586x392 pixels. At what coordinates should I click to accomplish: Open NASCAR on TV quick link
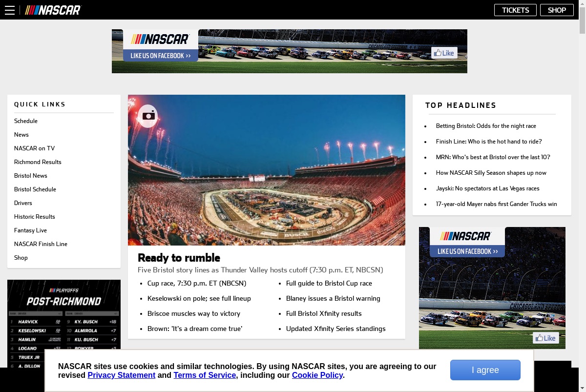point(34,148)
